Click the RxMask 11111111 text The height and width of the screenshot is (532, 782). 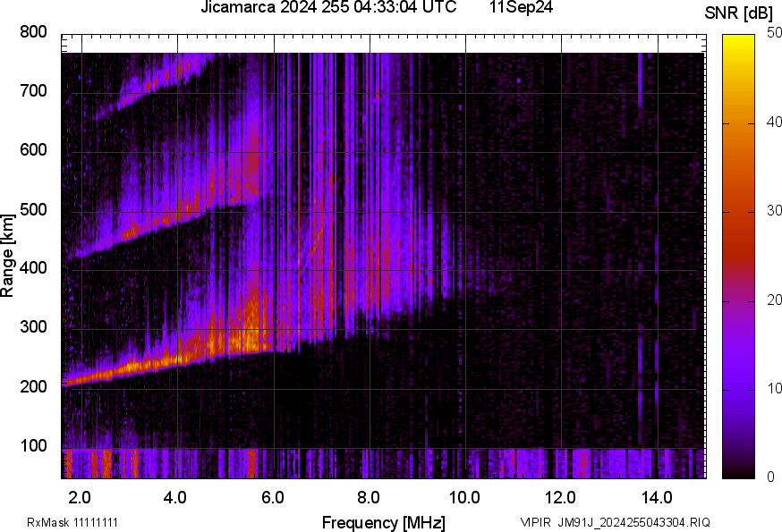coord(72,522)
